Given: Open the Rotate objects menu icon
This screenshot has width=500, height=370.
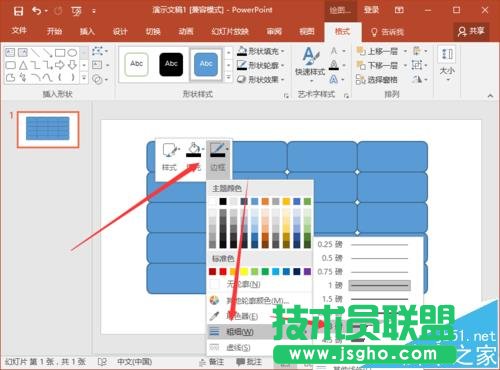Looking at the screenshot, I should (417, 79).
